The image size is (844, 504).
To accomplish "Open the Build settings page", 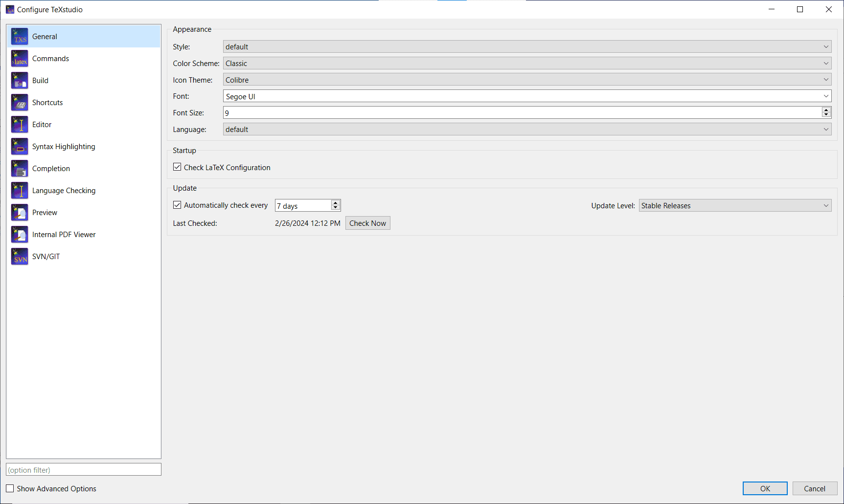I will (84, 81).
